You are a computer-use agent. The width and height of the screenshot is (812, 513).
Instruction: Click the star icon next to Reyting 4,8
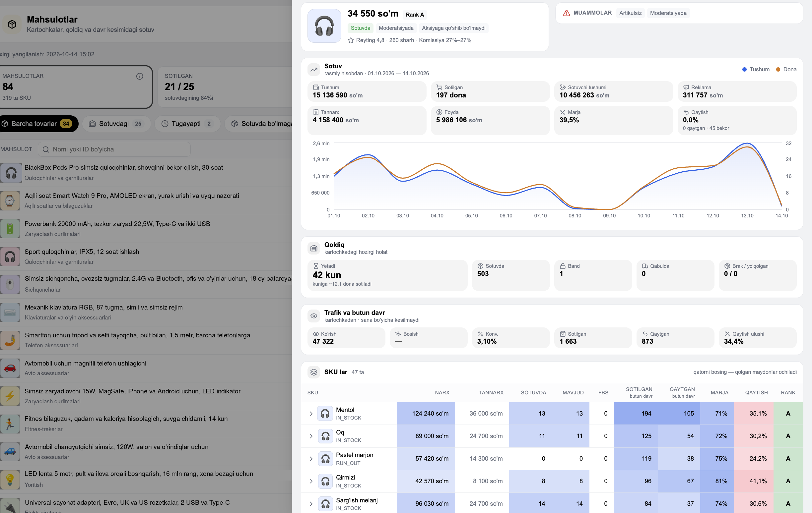click(351, 40)
